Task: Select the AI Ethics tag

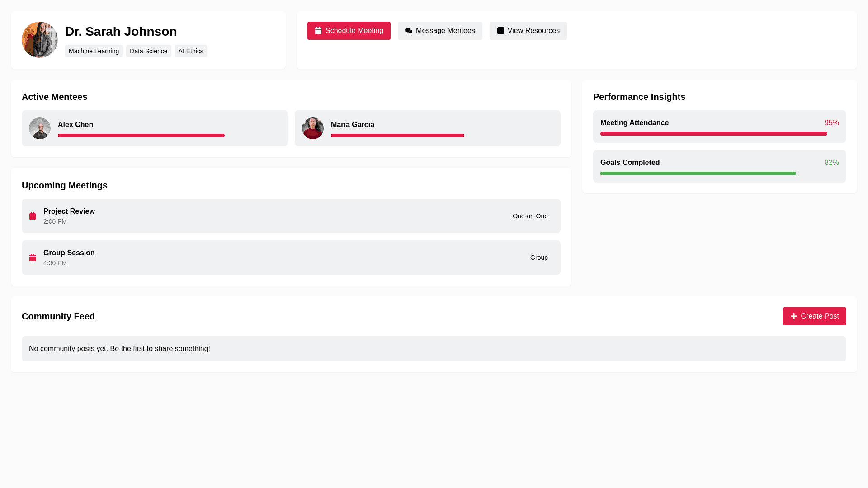Action: pos(191,51)
